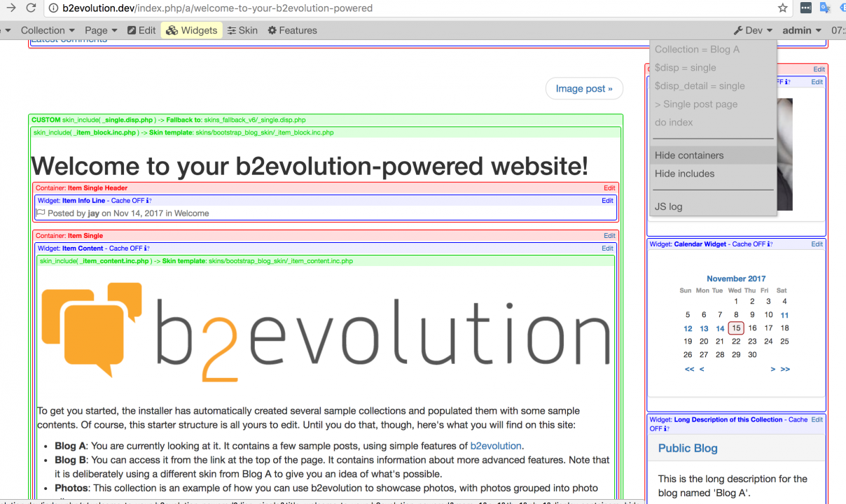Viewport: 846px width, 504px height.
Task: Go to the next month with '>' in calendar
Action: (772, 369)
